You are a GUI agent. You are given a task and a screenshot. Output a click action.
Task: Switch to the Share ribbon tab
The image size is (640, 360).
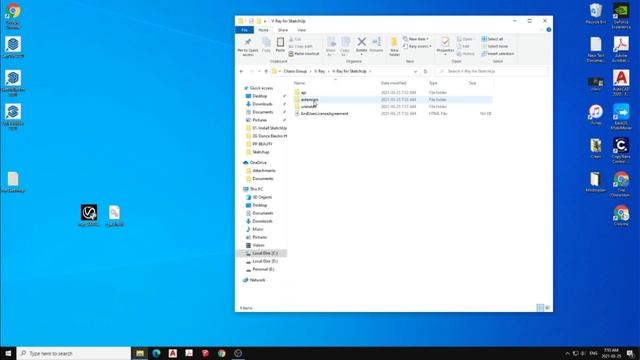coord(282,30)
